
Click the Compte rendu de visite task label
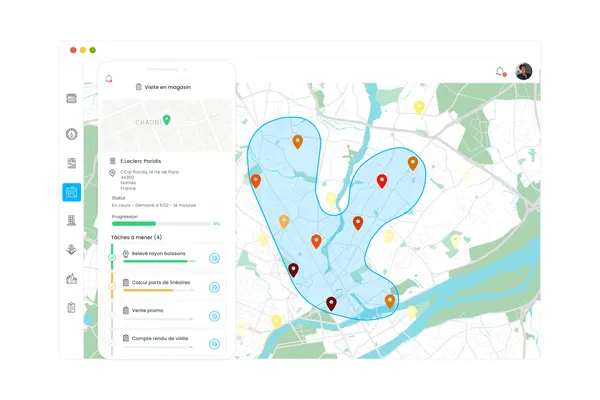pyautogui.click(x=160, y=338)
